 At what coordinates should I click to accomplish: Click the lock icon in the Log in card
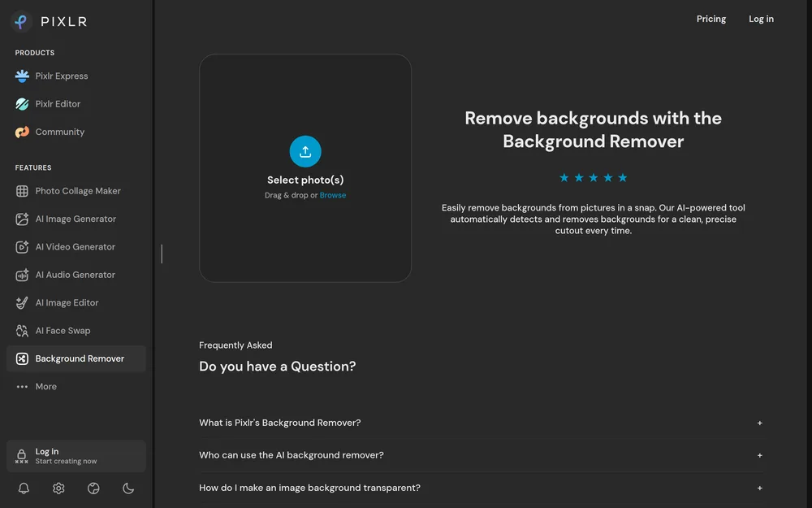(21, 456)
